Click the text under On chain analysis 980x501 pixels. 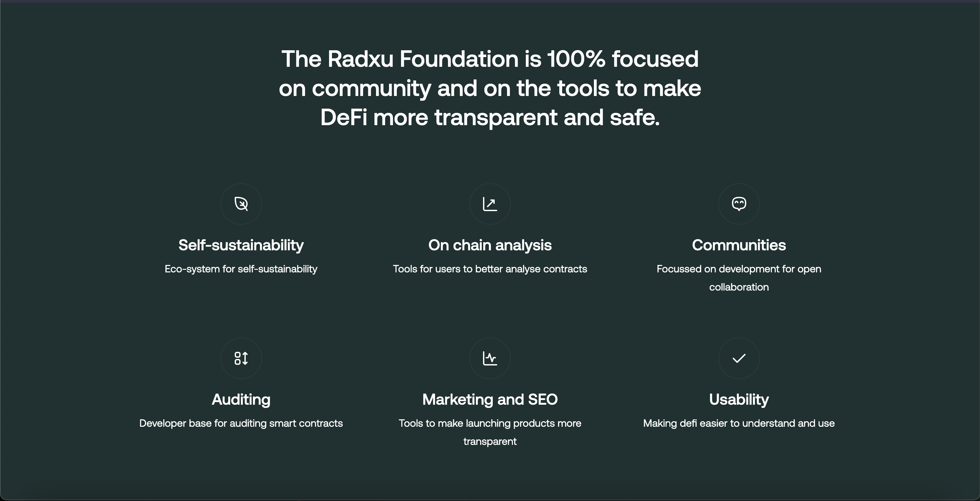tap(490, 269)
